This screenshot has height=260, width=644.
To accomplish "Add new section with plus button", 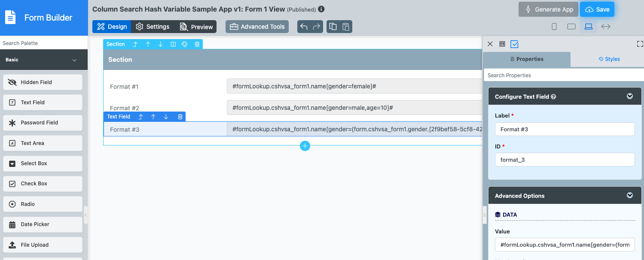I will 305,146.
